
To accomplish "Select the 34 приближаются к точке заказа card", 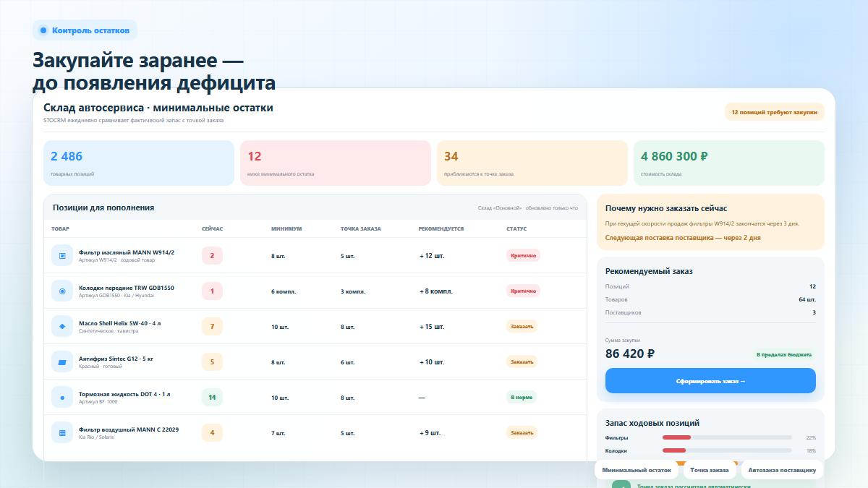I will 532,163.
